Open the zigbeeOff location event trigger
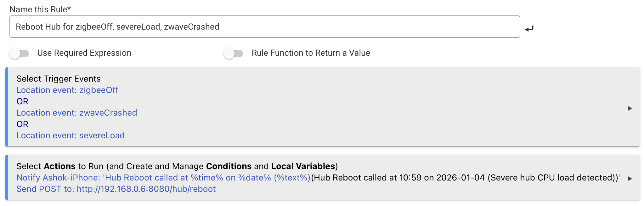The width and height of the screenshot is (644, 206). tap(67, 90)
